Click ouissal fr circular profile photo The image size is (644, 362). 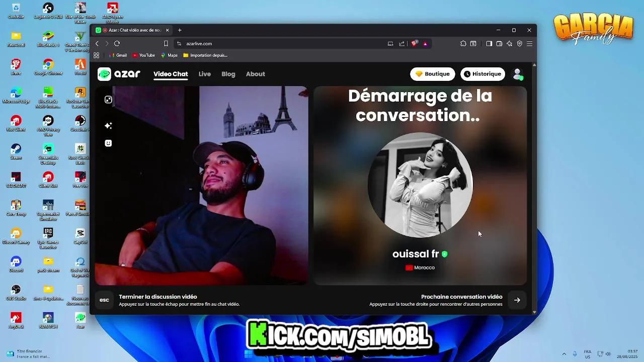point(420,185)
